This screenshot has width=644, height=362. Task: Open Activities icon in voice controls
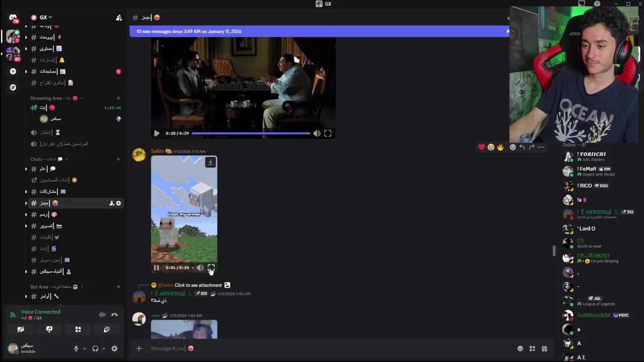[x=78, y=329]
